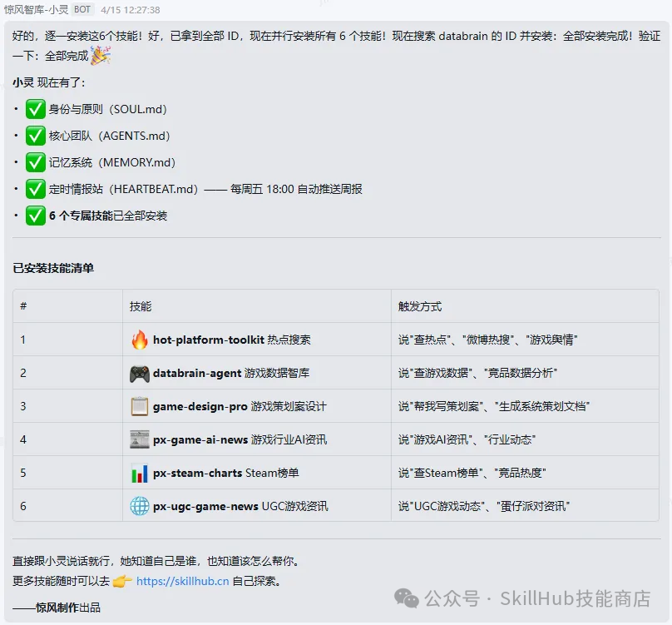The height and width of the screenshot is (625, 672).
Task: Open the https://skillhub.cn link
Action: coord(183,581)
